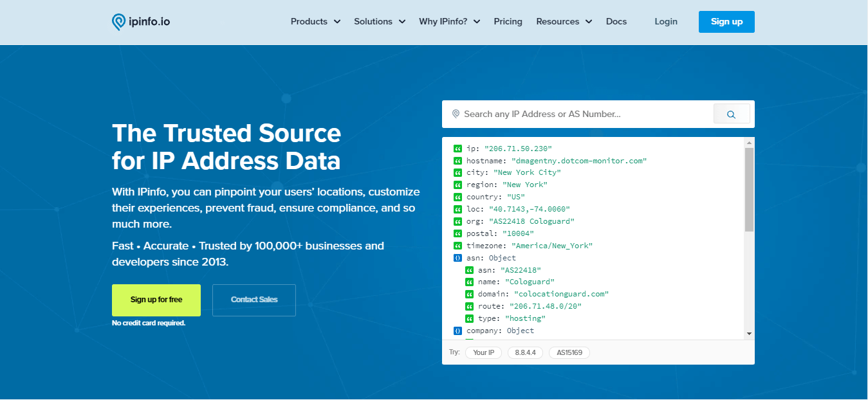Open the Products dropdown menu
The width and height of the screenshot is (868, 400).
coord(315,22)
